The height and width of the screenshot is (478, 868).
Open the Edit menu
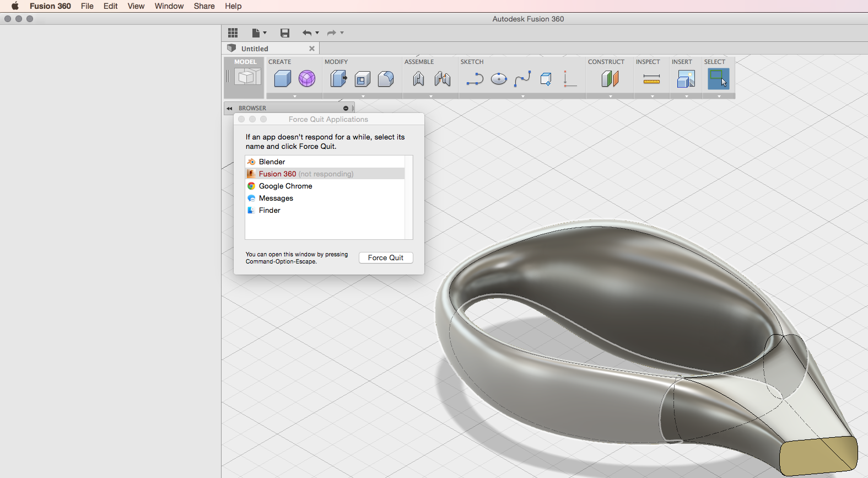[110, 6]
